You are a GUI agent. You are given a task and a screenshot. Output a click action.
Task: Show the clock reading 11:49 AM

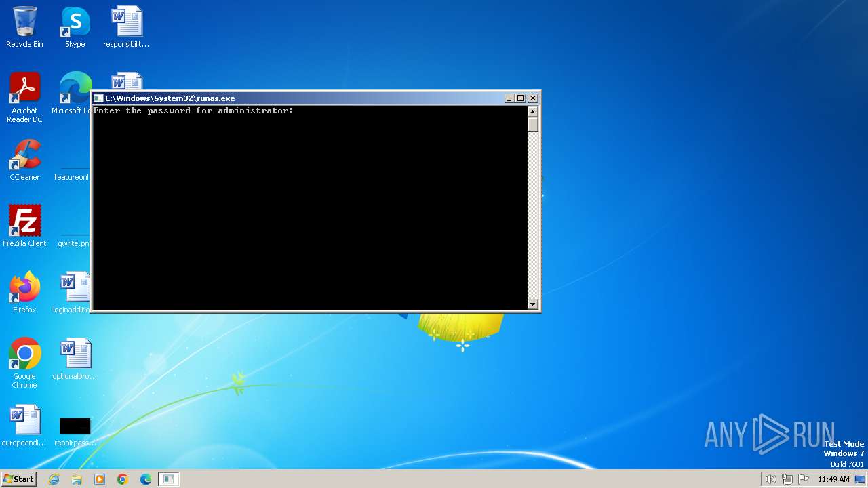(x=833, y=479)
